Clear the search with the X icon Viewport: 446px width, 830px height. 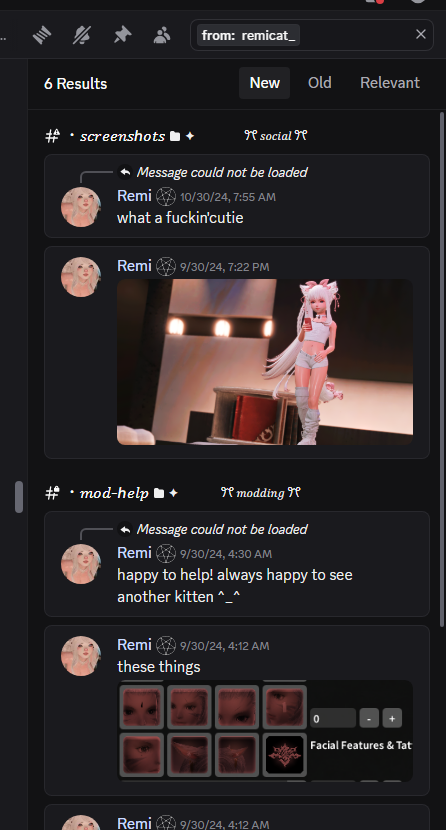(x=421, y=34)
